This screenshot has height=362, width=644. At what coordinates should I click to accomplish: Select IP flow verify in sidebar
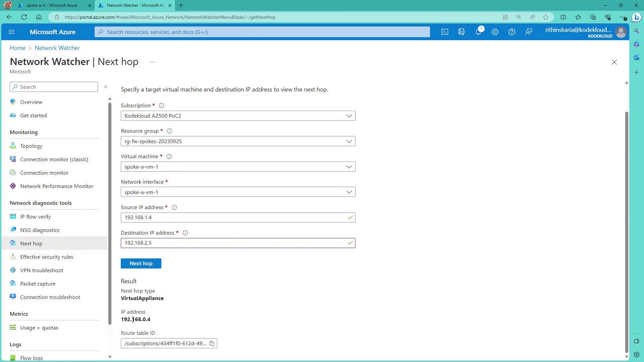[35, 217]
